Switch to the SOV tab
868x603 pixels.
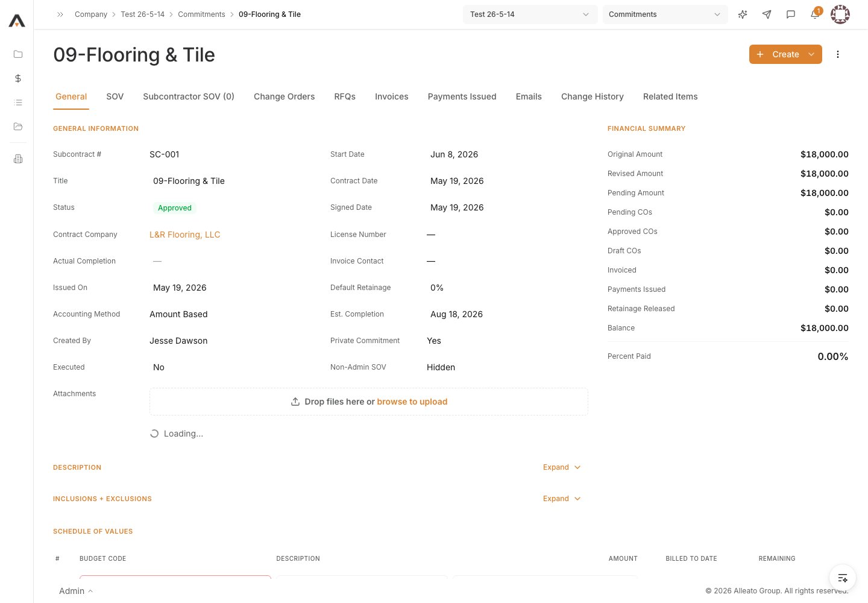coord(115,96)
